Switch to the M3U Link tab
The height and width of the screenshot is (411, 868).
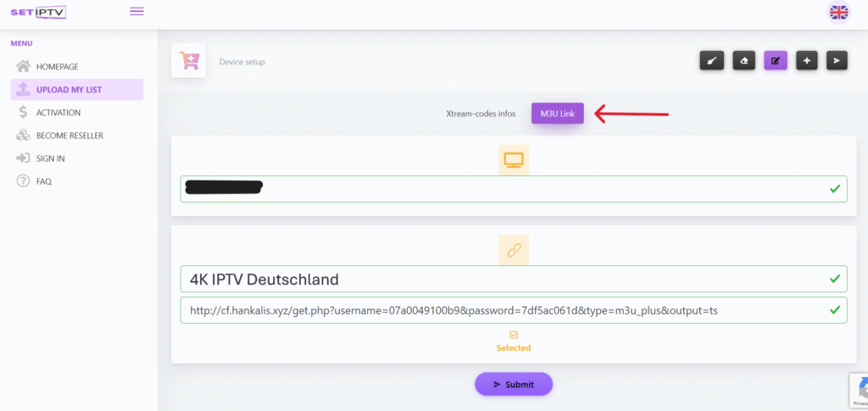[x=557, y=113]
